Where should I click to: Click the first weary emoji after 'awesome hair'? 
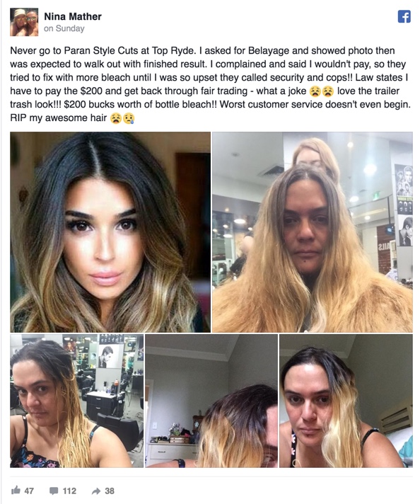(116, 119)
